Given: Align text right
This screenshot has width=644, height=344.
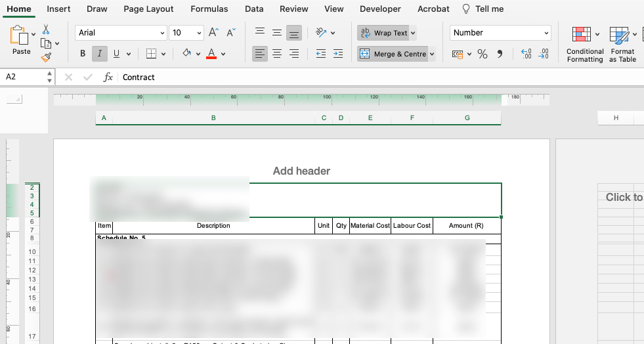Looking at the screenshot, I should tap(294, 54).
